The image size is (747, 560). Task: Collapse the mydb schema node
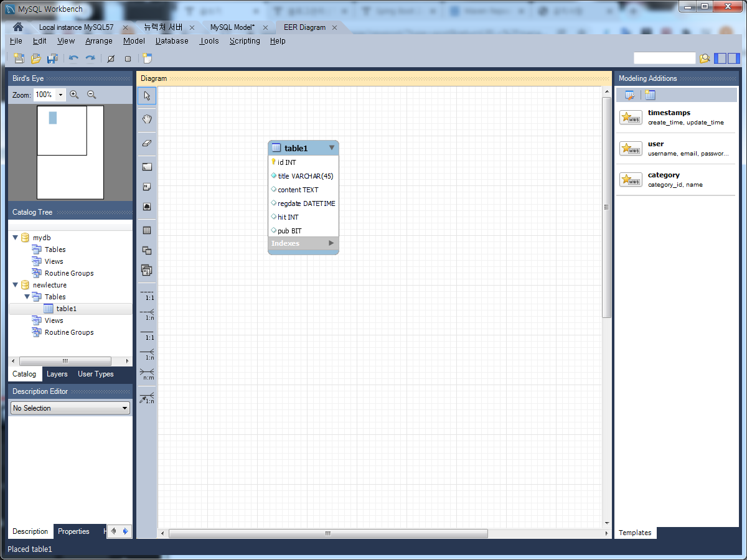[16, 238]
